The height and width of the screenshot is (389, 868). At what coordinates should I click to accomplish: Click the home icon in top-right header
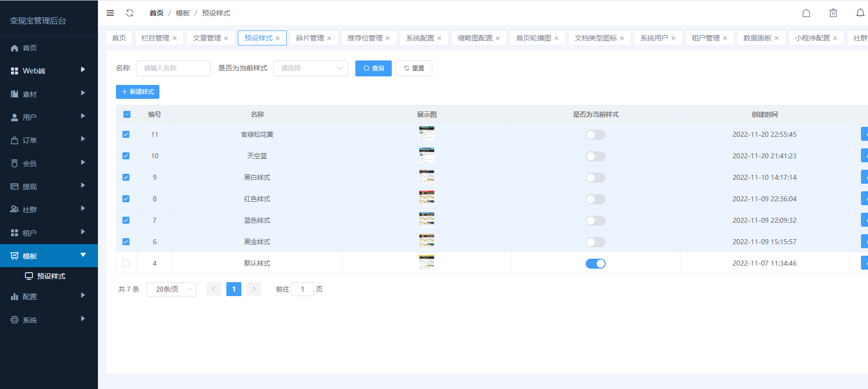coord(806,13)
